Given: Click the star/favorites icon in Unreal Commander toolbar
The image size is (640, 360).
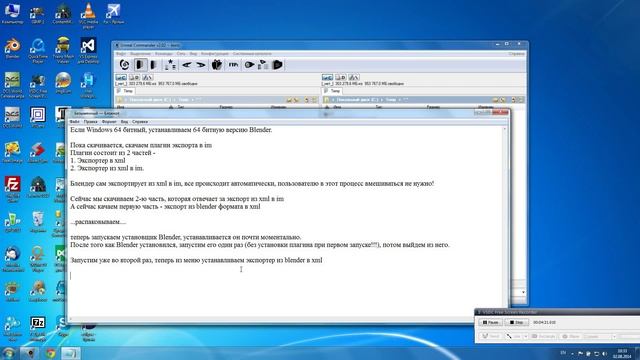Looking at the screenshot, I should tap(170, 64).
